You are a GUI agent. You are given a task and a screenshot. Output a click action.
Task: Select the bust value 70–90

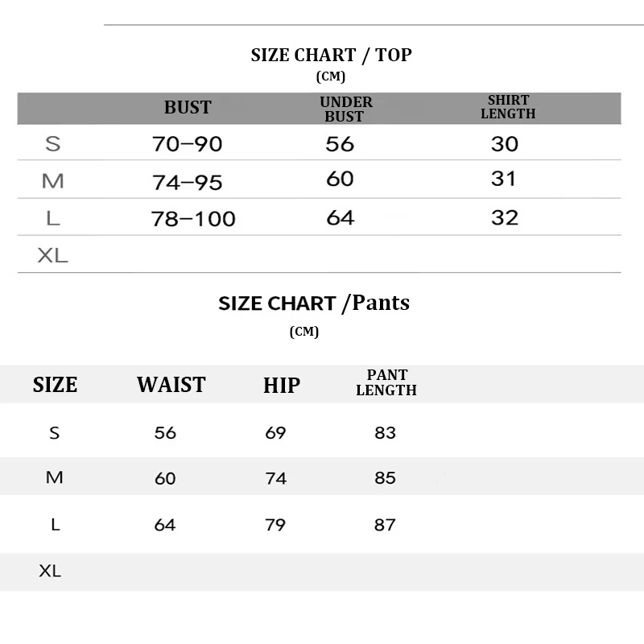point(187,144)
